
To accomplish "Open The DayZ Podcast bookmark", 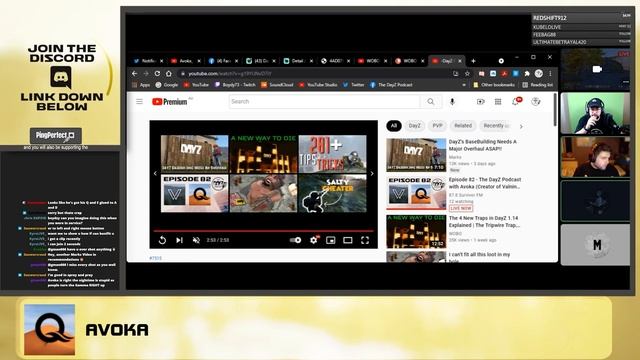I will pyautogui.click(x=391, y=85).
